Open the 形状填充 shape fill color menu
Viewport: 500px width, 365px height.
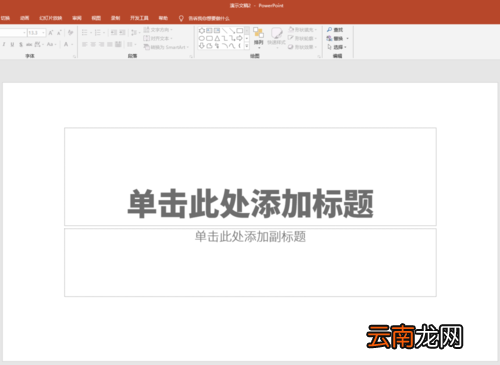[x=302, y=30]
